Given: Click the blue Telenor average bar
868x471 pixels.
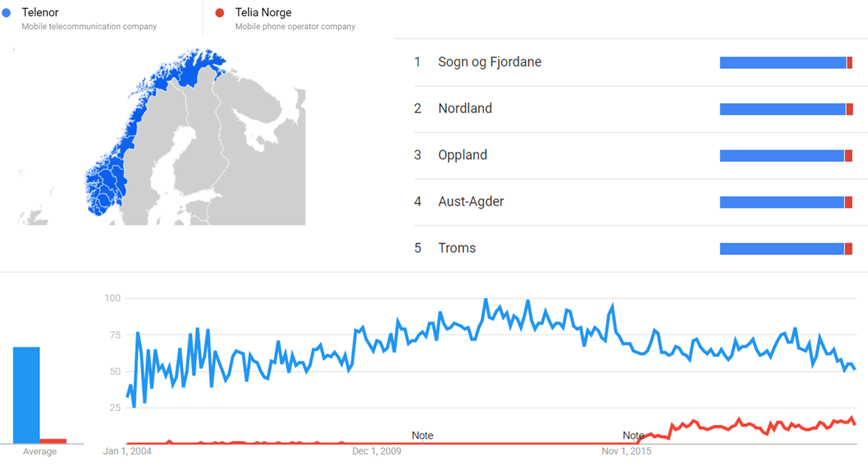Looking at the screenshot, I should pos(26,395).
